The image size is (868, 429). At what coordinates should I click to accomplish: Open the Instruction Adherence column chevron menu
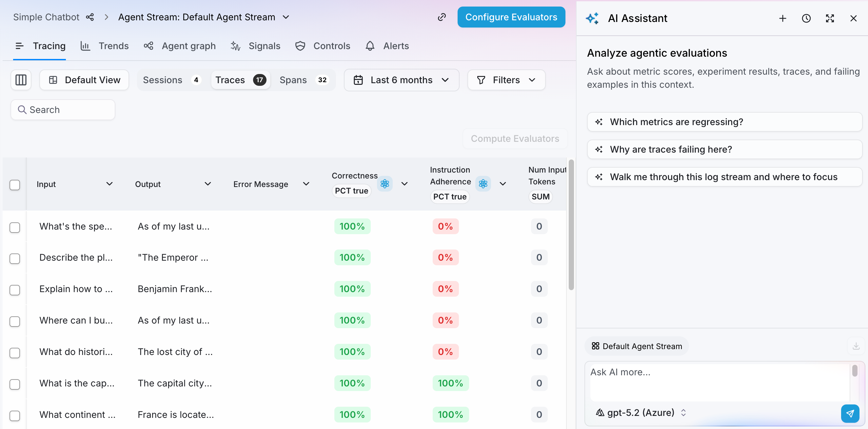[503, 184]
